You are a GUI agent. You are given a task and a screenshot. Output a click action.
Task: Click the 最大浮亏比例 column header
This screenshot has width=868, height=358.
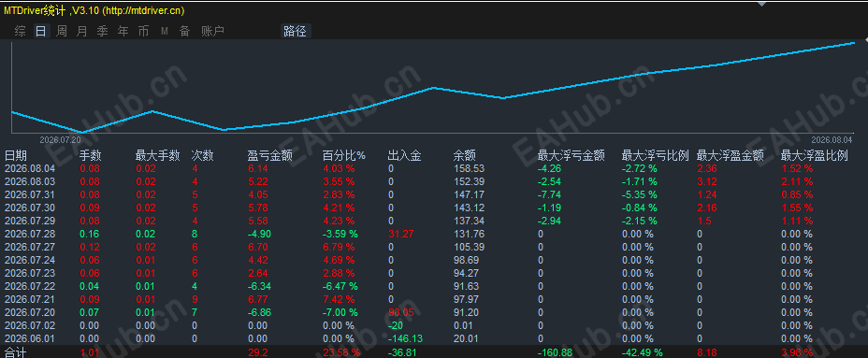pyautogui.click(x=656, y=155)
